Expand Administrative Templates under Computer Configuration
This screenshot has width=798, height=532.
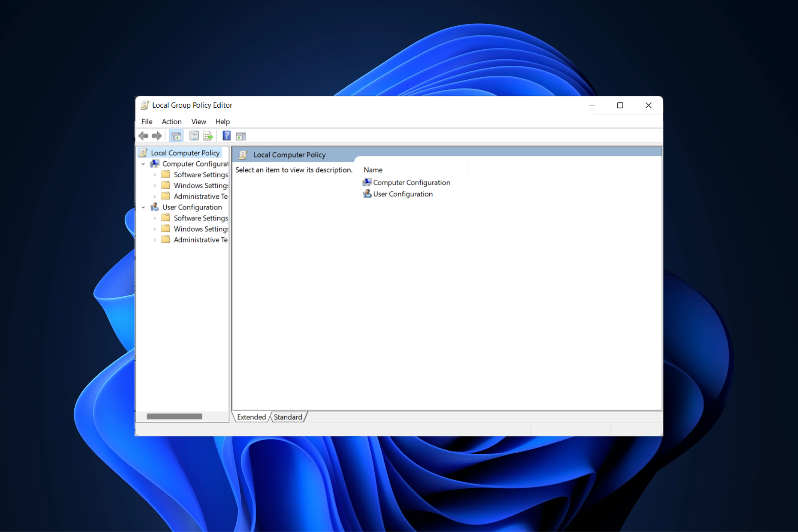point(155,197)
